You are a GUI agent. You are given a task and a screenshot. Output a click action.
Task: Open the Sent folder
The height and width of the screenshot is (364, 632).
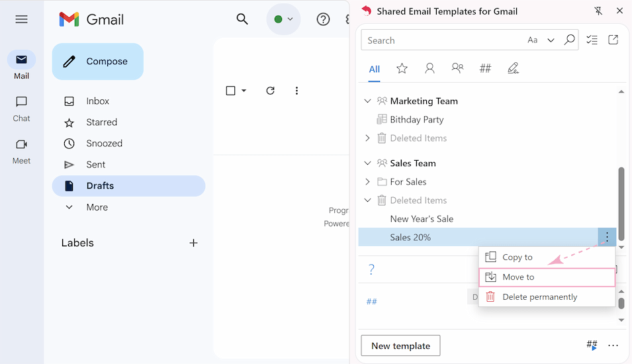click(95, 165)
